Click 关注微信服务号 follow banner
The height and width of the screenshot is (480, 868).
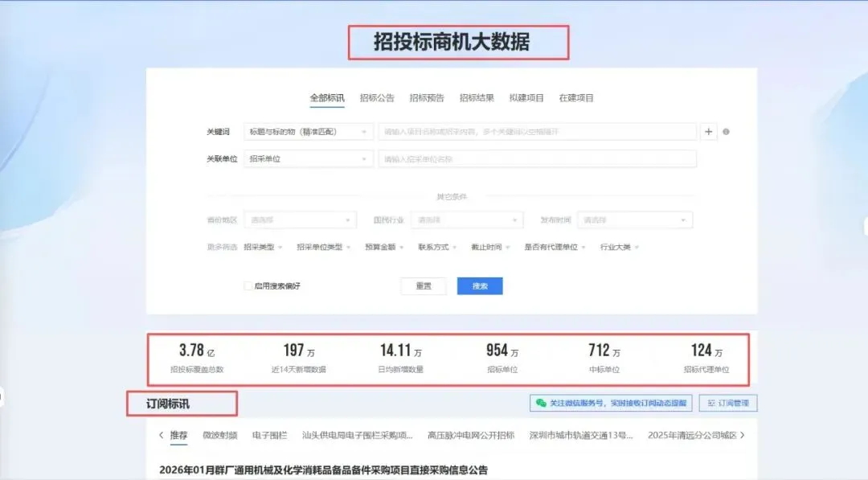[611, 403]
